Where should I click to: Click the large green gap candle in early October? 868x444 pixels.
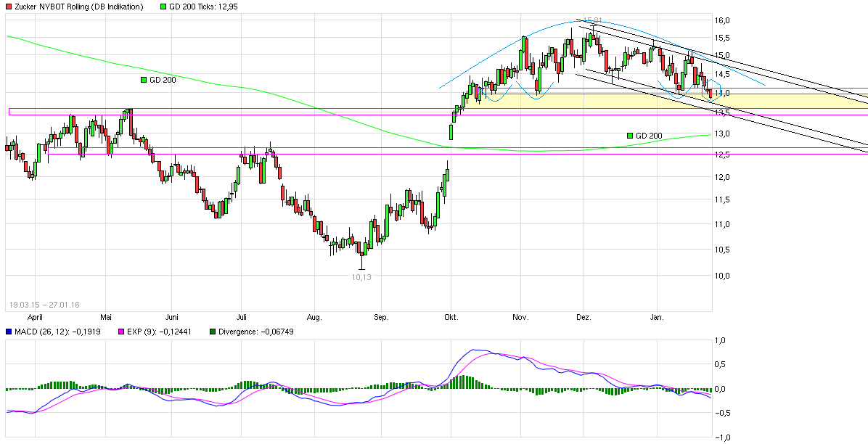[451, 132]
